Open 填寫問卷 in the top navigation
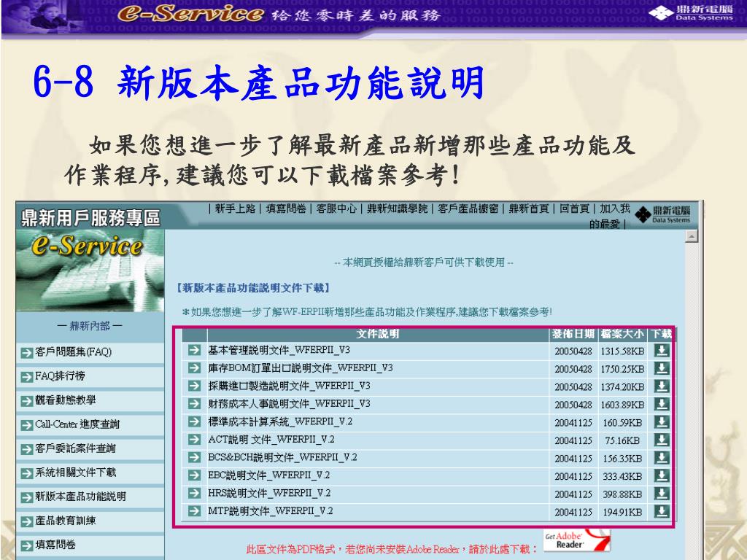Image resolution: width=747 pixels, height=560 pixels. (286, 209)
